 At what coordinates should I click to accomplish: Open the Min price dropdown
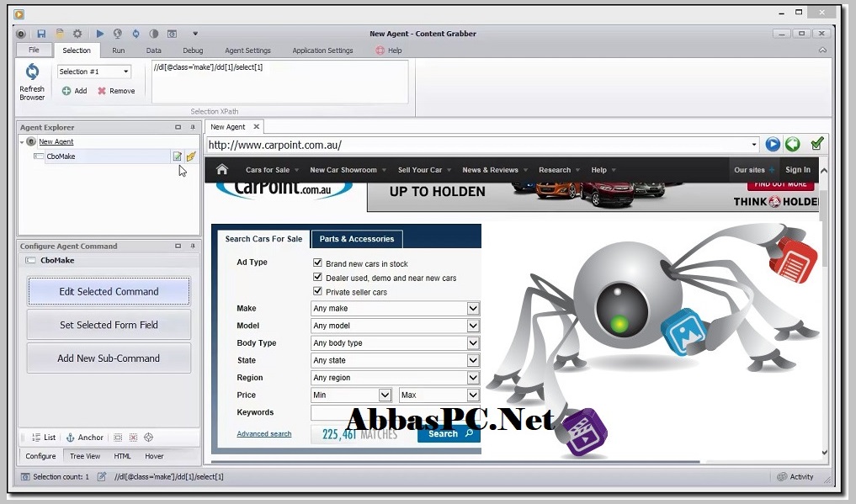point(385,395)
